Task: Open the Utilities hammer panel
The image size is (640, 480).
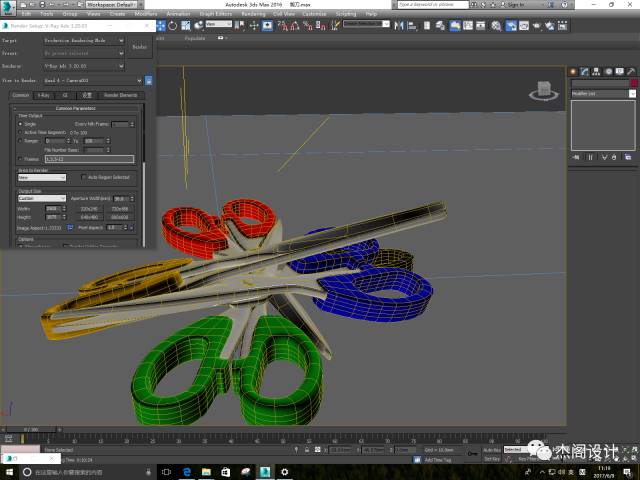Action: tap(631, 71)
